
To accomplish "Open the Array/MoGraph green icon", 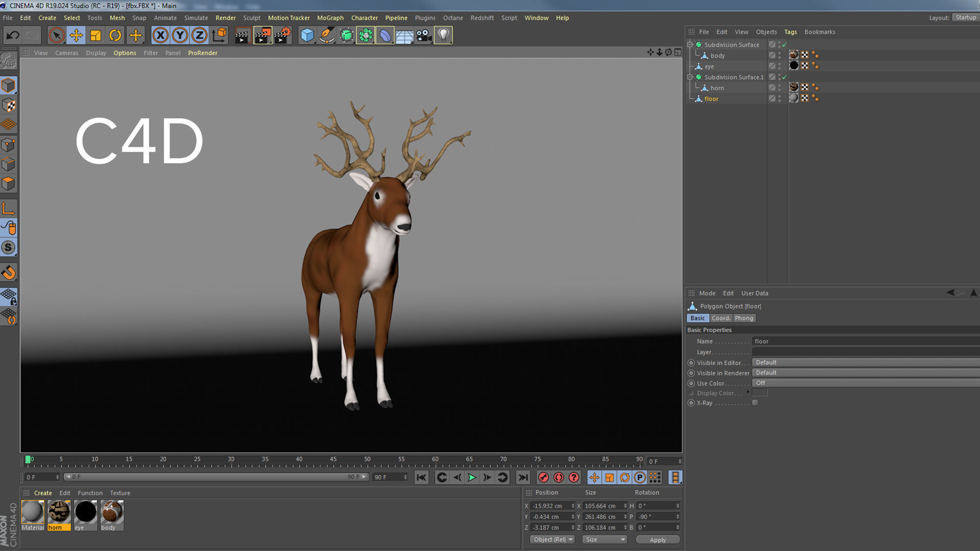I will (x=365, y=35).
